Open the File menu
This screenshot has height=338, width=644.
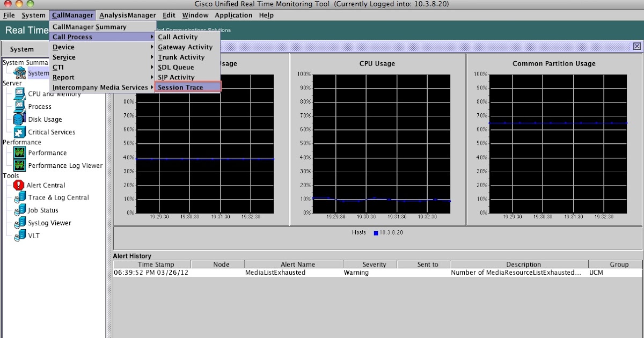tap(9, 16)
